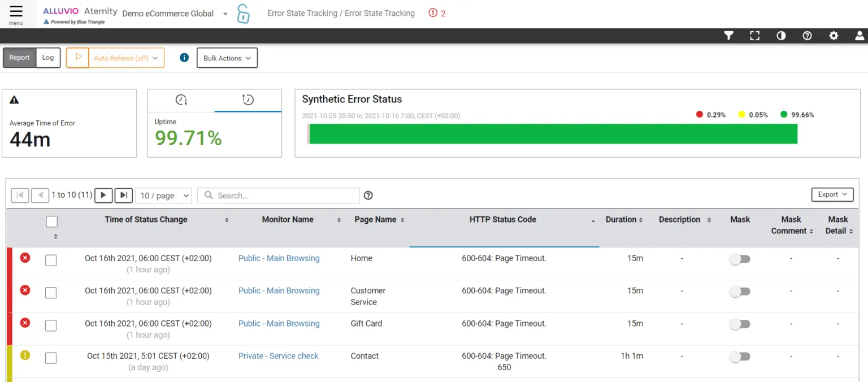Enable Mask switch for Gift Card row
The width and height of the screenshot is (868, 382).
[x=740, y=324]
